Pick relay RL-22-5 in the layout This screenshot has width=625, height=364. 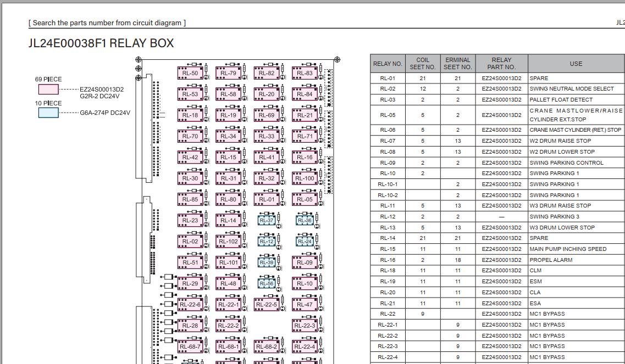(267, 305)
